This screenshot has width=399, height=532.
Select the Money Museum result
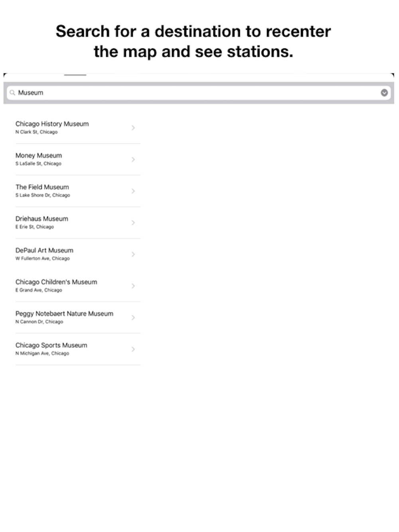tap(78, 159)
